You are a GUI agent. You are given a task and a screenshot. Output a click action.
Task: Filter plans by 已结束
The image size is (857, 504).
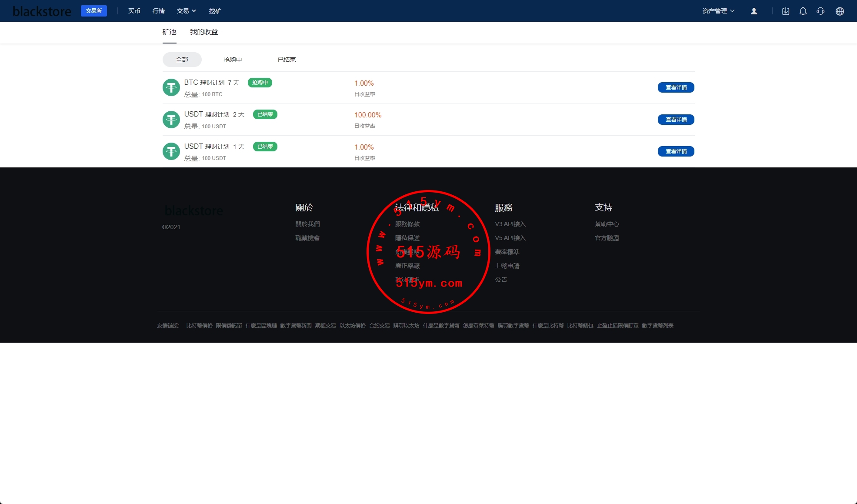[287, 60]
